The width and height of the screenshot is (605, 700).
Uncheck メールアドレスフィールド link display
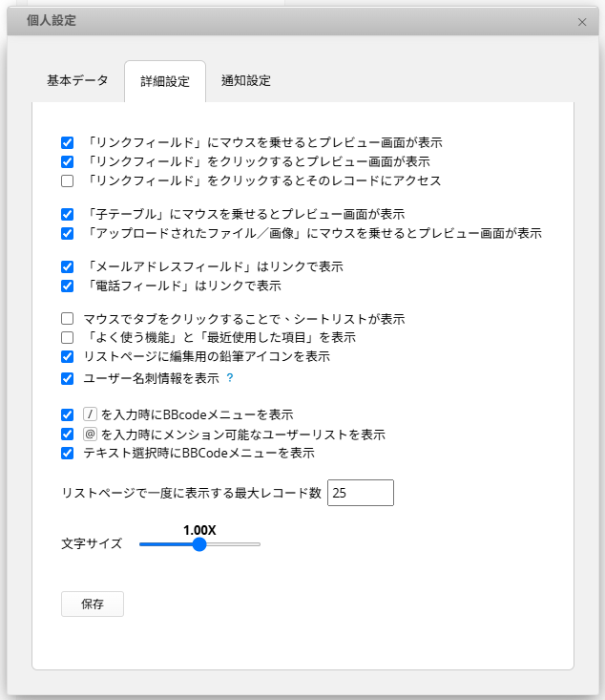[68, 267]
